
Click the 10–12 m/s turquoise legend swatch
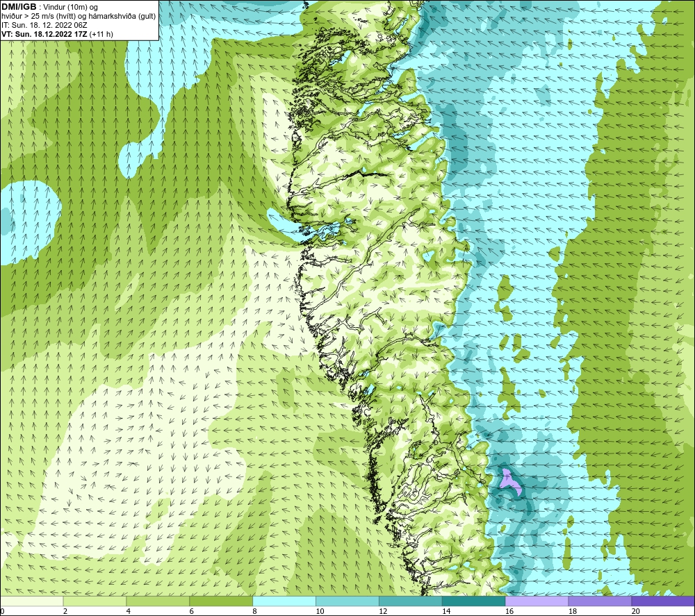[x=347, y=601]
